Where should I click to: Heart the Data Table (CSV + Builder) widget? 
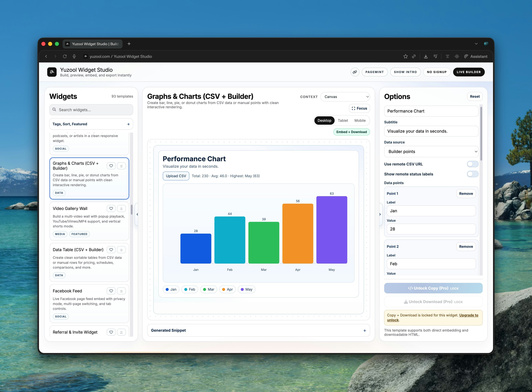click(x=111, y=250)
